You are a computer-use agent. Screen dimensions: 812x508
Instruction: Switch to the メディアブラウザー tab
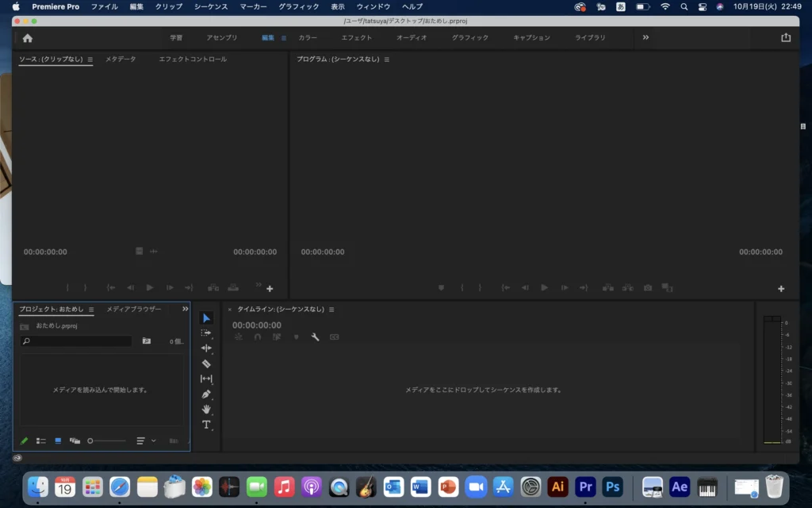134,310
